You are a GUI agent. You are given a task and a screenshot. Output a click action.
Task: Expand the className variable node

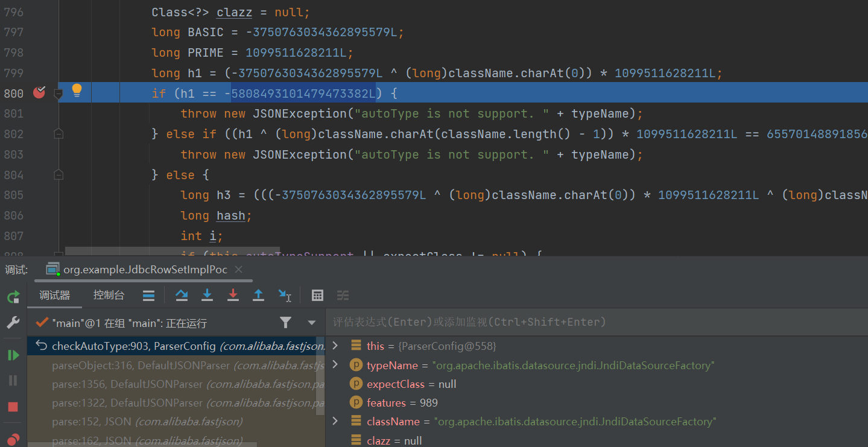tap(336, 420)
